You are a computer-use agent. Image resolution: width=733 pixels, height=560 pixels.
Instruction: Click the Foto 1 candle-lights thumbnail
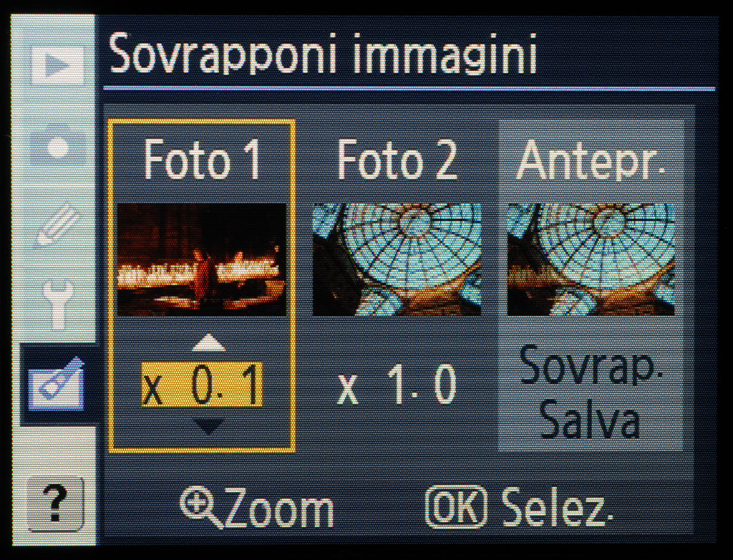click(201, 259)
